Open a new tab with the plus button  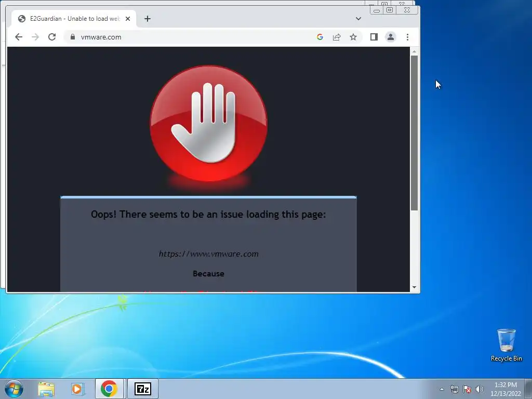tap(147, 19)
